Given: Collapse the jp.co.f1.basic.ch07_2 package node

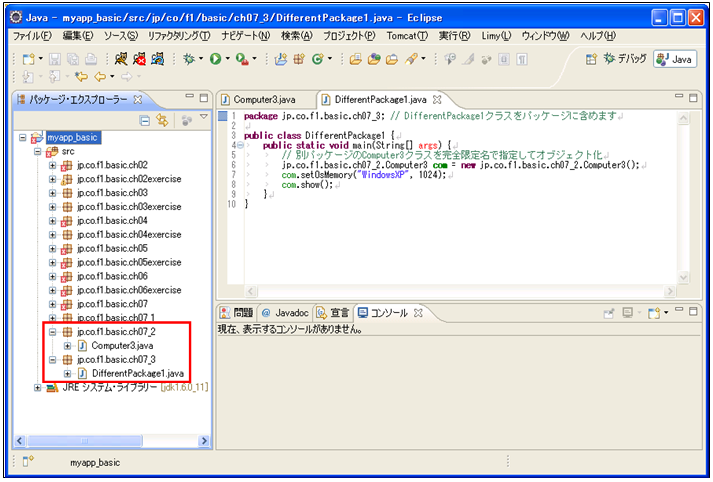Looking at the screenshot, I should (x=52, y=331).
